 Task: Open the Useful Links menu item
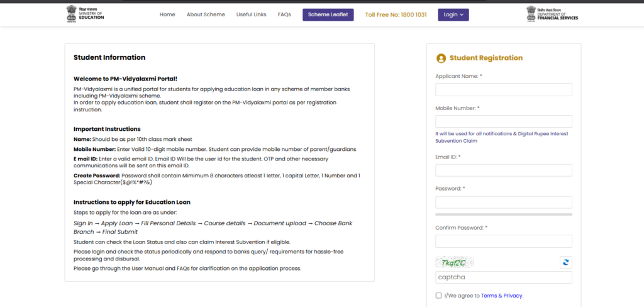251,14
